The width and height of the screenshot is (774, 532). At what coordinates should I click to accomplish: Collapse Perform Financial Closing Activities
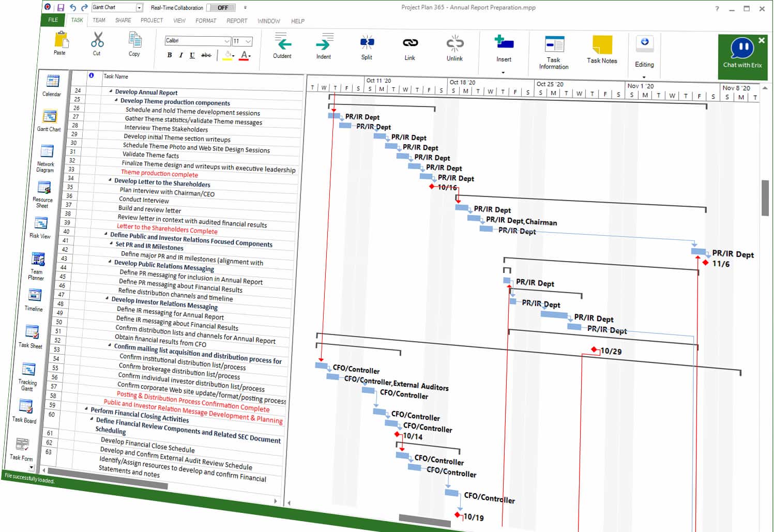click(x=86, y=409)
